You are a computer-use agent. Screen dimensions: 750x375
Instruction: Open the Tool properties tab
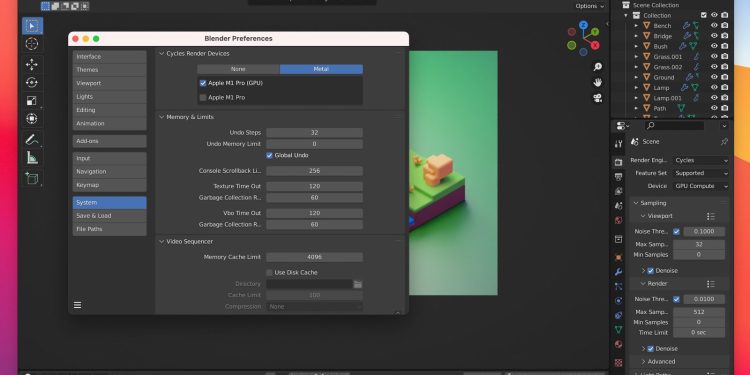pos(618,144)
